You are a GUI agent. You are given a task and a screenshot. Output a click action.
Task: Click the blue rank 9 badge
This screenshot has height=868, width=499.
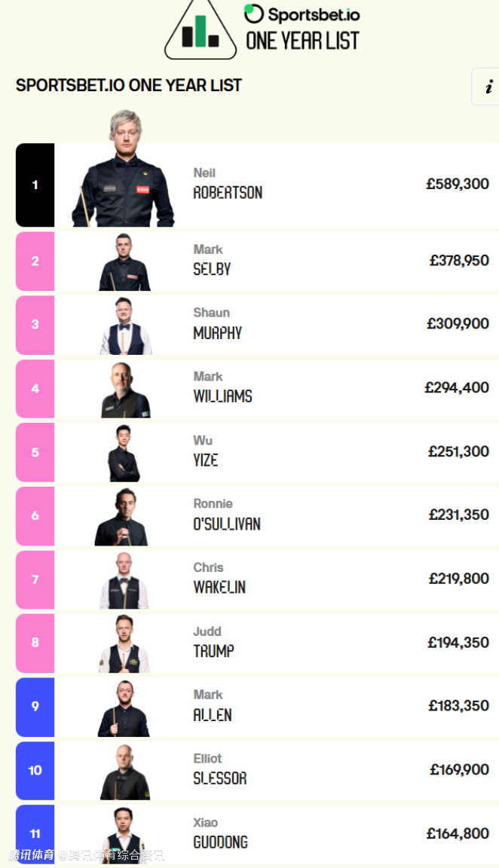tap(35, 707)
